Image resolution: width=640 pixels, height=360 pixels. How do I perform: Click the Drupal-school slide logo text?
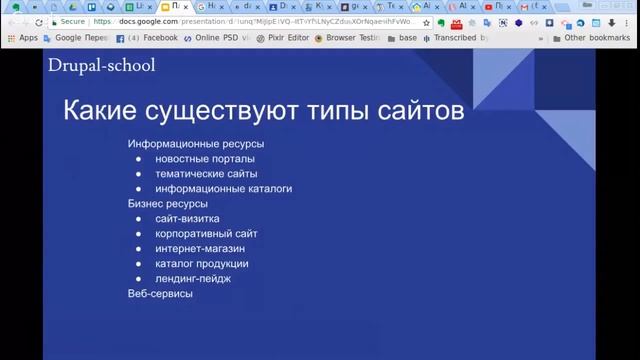pyautogui.click(x=102, y=66)
